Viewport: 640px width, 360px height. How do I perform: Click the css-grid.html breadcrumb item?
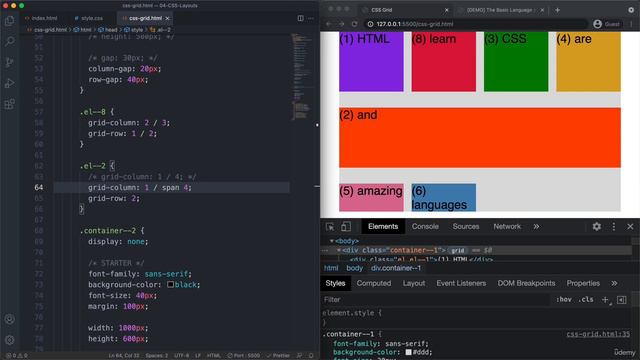tap(50, 30)
